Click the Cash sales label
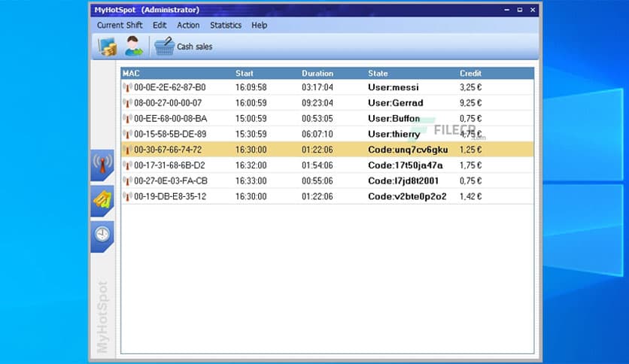Image resolution: width=629 pixels, height=364 pixels. pyautogui.click(x=195, y=47)
